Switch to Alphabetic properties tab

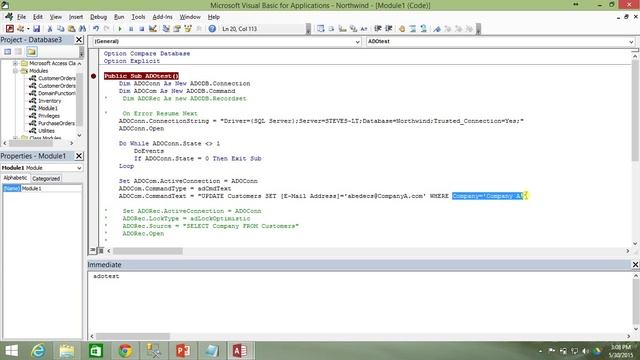click(15, 178)
